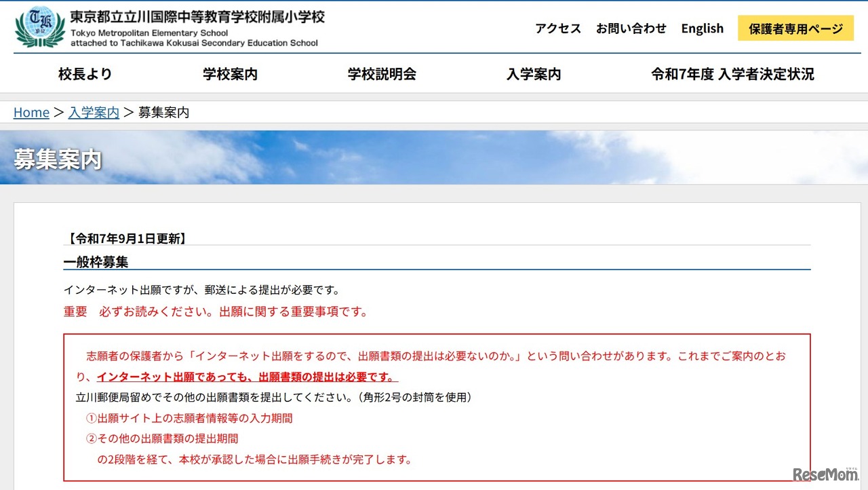
Task: Open the お問い合わせ page
Action: tap(631, 29)
